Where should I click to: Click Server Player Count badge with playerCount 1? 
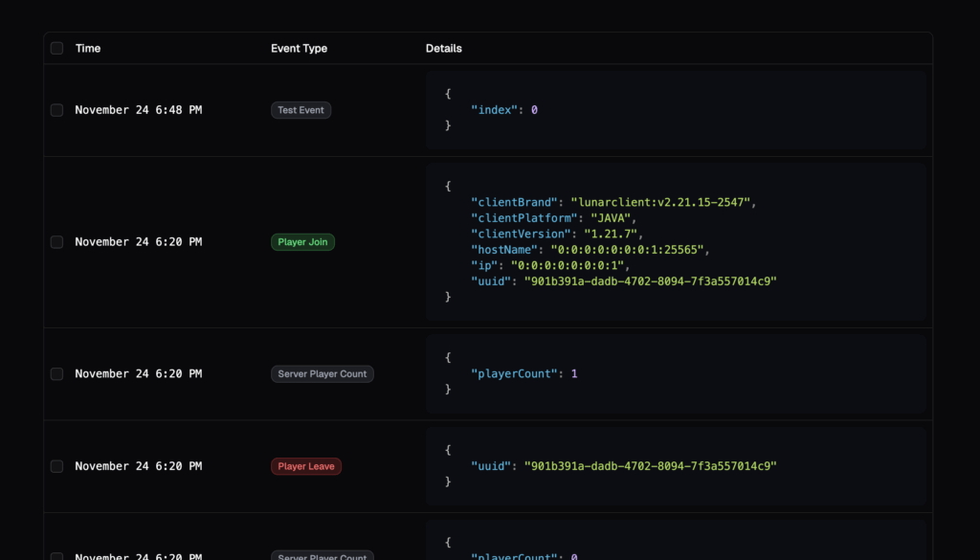click(x=322, y=374)
